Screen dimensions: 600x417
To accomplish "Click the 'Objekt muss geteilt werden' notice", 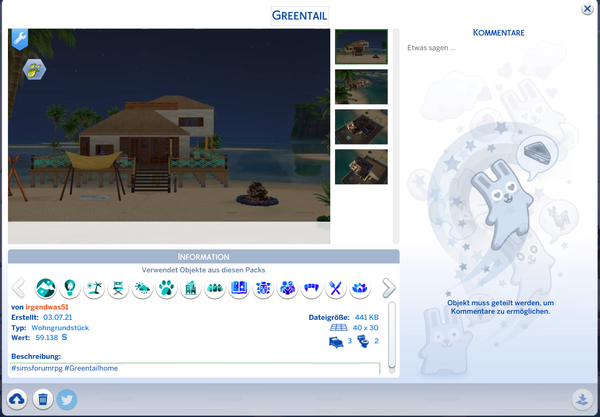I will 501,307.
